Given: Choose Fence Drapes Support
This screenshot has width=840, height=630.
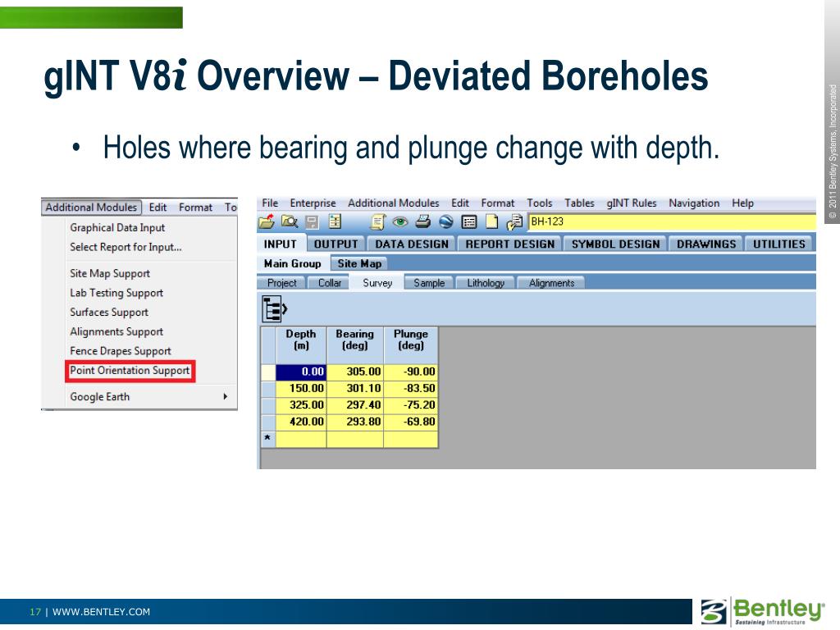Looking at the screenshot, I should (x=121, y=351).
